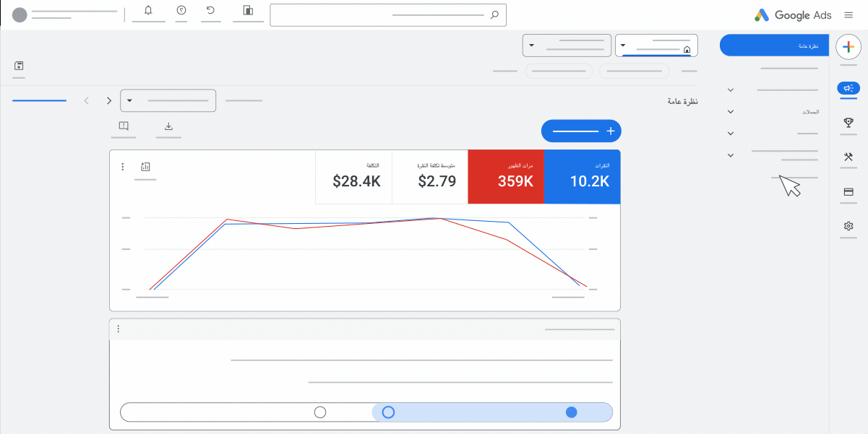
Task: Select the filled blue circle step
Action: [571, 412]
